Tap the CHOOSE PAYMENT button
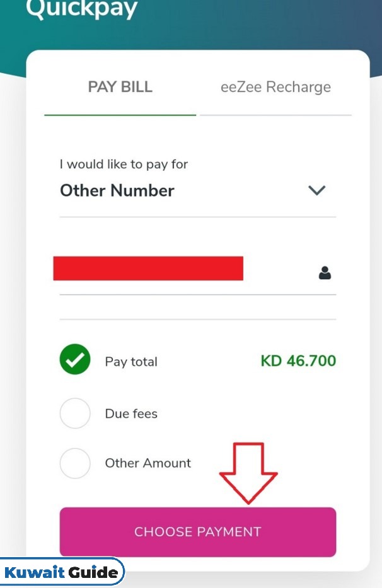The height and width of the screenshot is (588, 382). coord(198,532)
